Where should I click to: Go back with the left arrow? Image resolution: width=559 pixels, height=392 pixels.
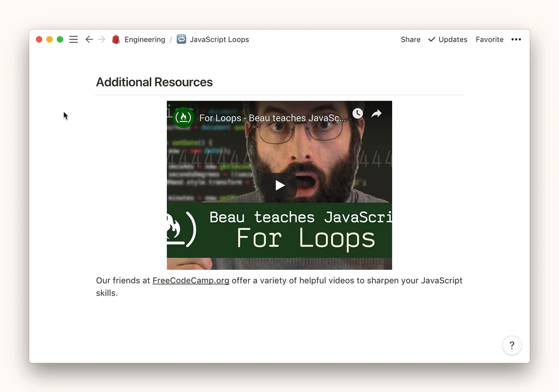(89, 40)
